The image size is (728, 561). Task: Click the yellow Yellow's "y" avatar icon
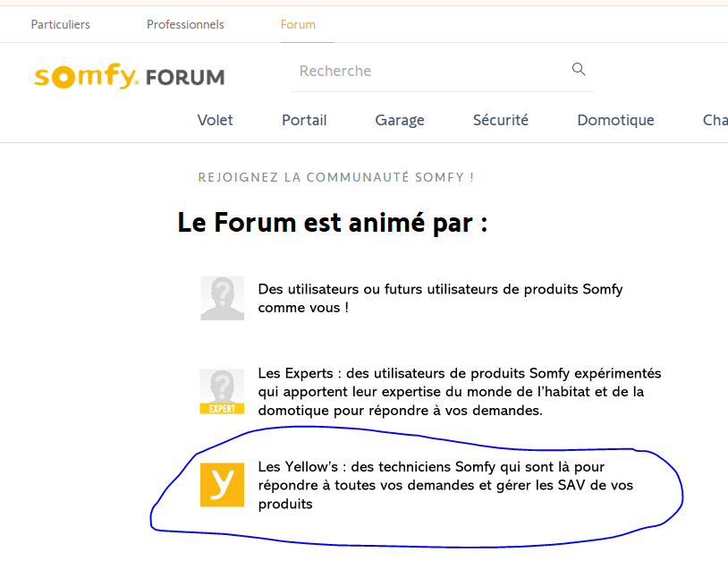pyautogui.click(x=222, y=484)
